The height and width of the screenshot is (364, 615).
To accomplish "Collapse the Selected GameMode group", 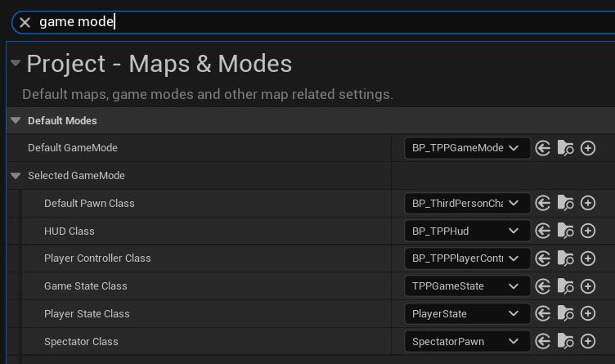I will [x=16, y=176].
